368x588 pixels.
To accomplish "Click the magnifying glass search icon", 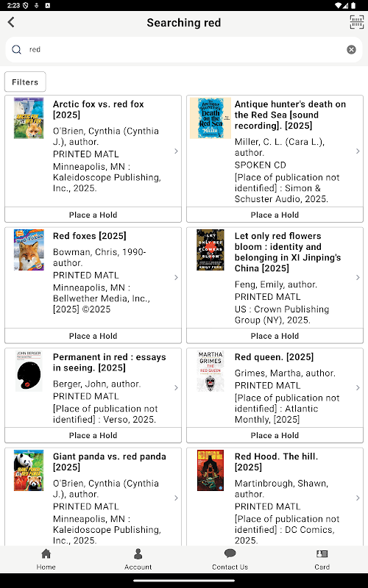I will [x=16, y=49].
